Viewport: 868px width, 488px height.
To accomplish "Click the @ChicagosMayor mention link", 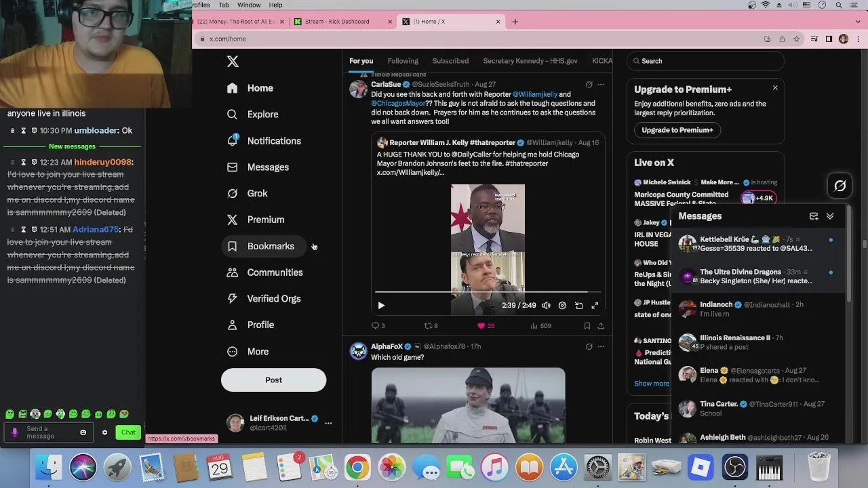I will [398, 104].
